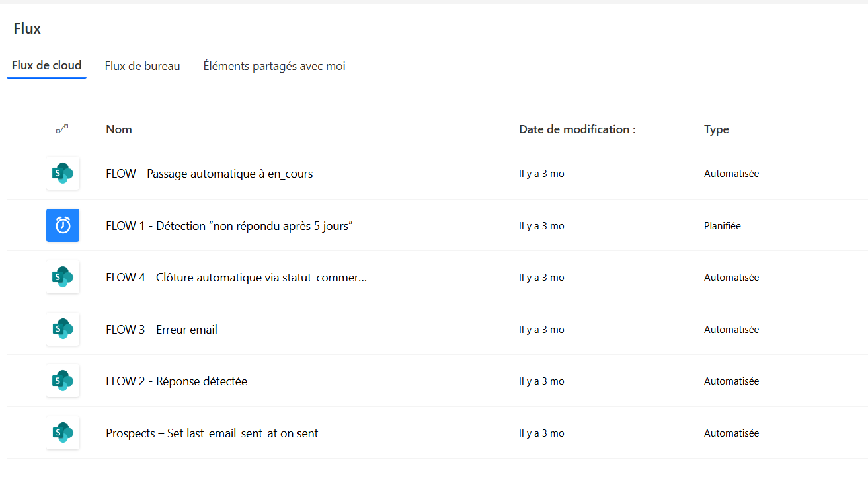Viewport: 868px width, 481px height.
Task: Click modification date of FLOW 3 row
Action: click(x=541, y=330)
